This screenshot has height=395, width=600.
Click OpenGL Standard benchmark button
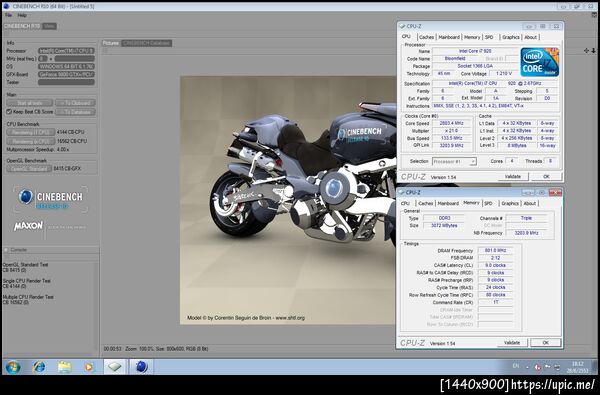pyautogui.click(x=29, y=168)
